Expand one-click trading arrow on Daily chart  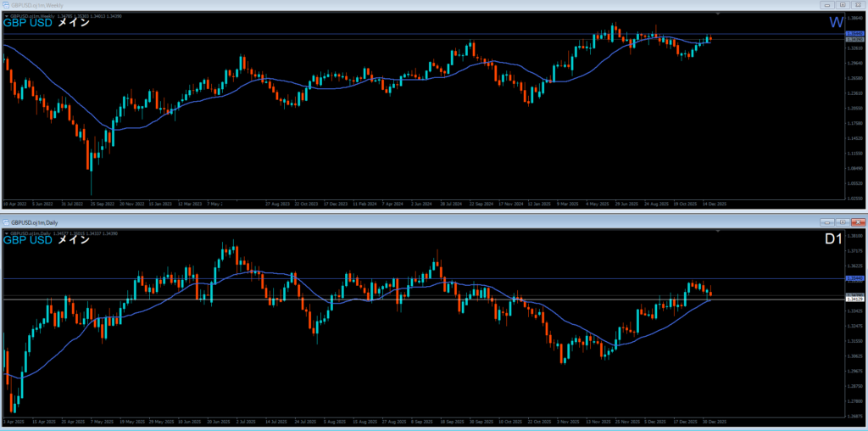pos(6,232)
